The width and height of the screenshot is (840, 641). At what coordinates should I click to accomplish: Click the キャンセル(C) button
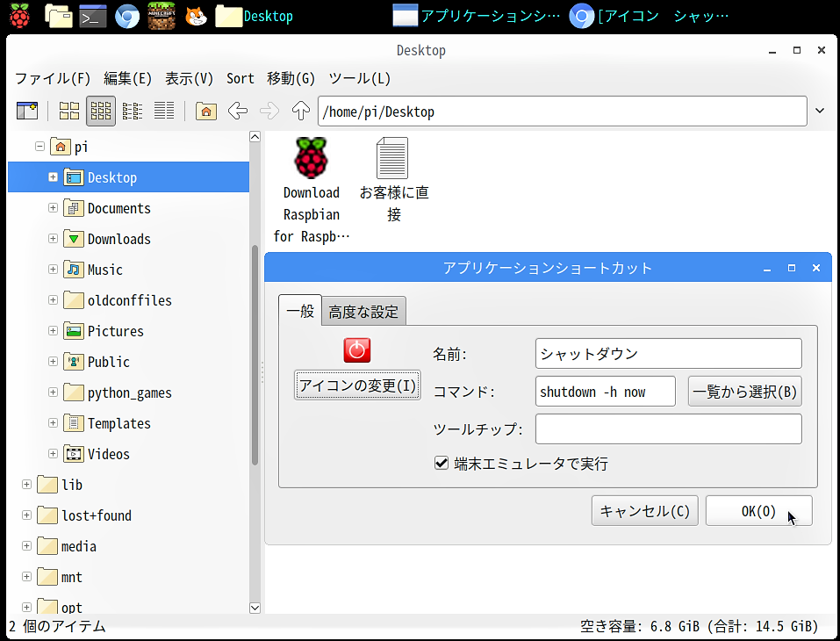coord(645,511)
